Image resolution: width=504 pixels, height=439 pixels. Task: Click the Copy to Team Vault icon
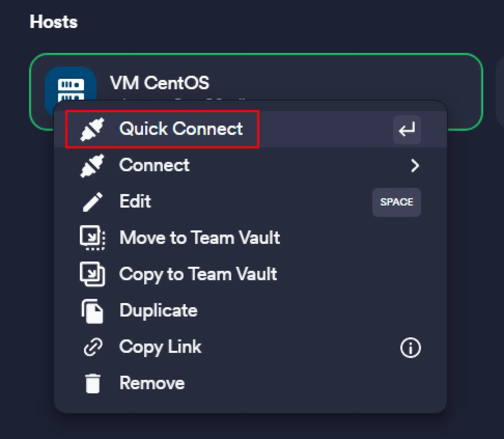click(93, 274)
